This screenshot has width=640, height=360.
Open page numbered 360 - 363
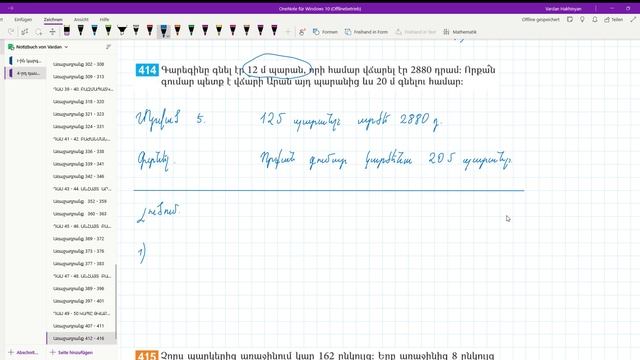click(x=81, y=214)
